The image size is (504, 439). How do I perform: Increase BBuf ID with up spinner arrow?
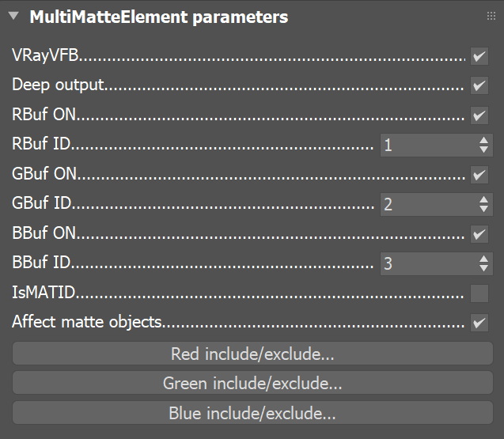[x=483, y=259]
